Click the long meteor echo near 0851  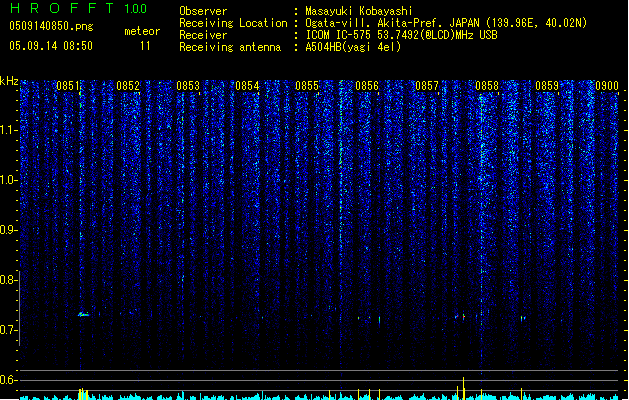tap(83, 315)
